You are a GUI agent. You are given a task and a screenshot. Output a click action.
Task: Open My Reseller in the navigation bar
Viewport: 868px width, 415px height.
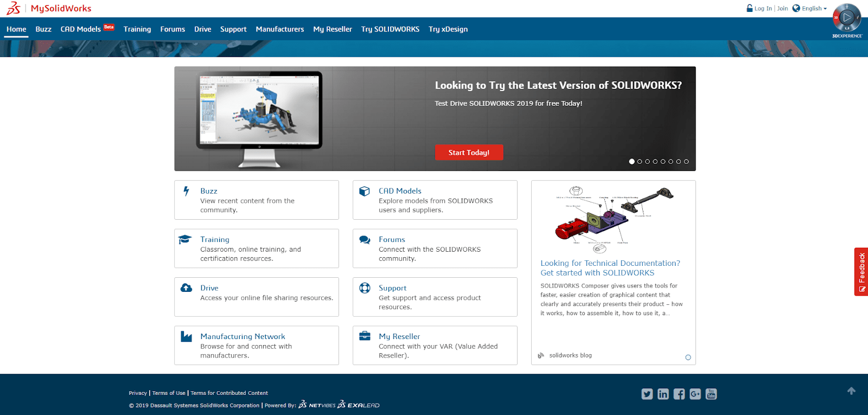tap(333, 29)
